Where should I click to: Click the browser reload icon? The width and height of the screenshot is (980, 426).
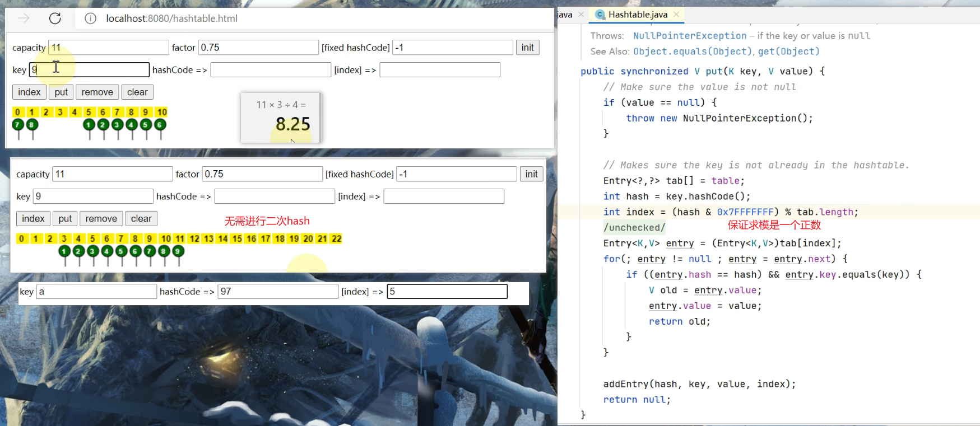(x=55, y=18)
